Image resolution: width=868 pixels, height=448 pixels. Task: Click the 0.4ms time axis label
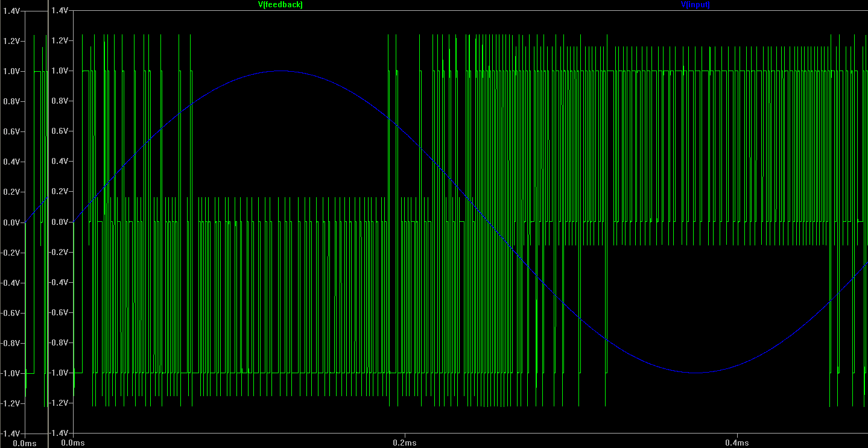(x=738, y=443)
